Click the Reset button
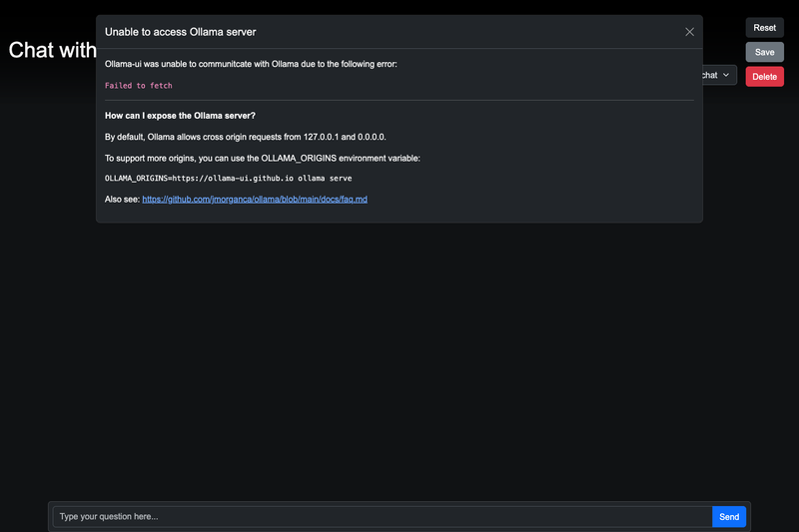Viewport: 799px width, 532px height. [764, 28]
